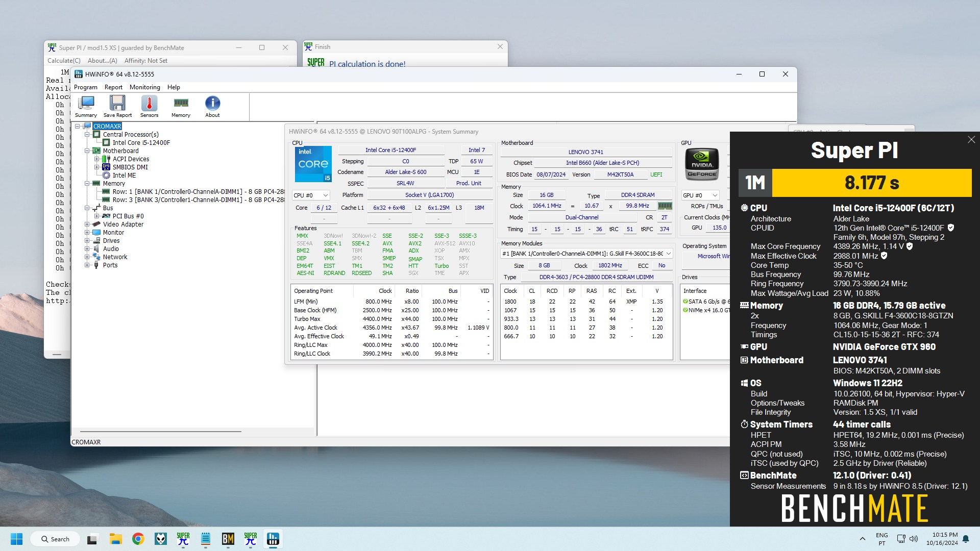The width and height of the screenshot is (980, 551).
Task: Launch File Explorer from the taskbar
Action: pos(115,539)
